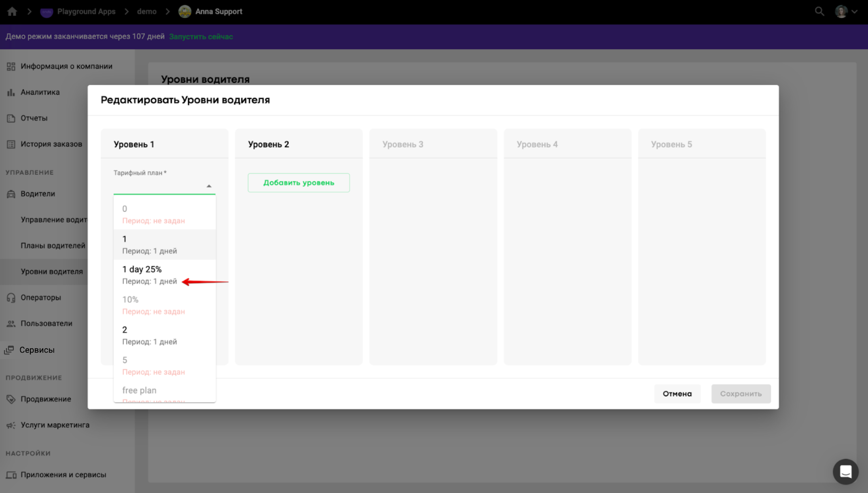Screen dimensions: 868x493
Task: Click the Водители car icon
Action: click(x=11, y=194)
